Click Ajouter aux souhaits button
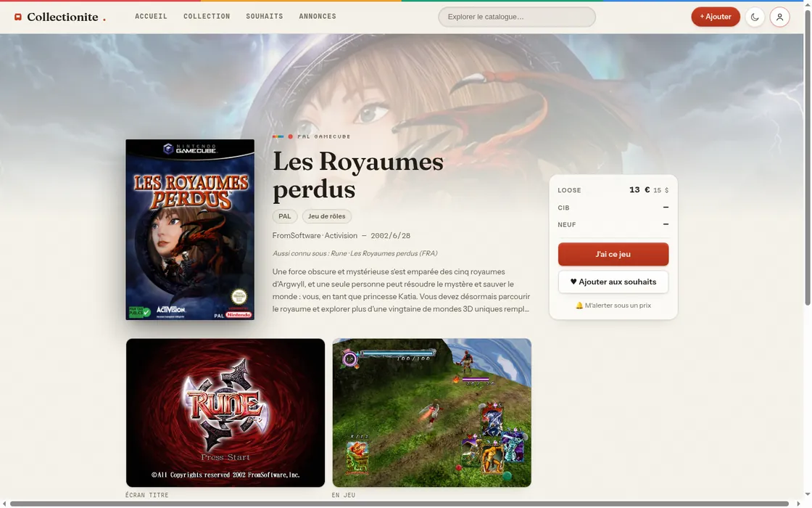 613,282
